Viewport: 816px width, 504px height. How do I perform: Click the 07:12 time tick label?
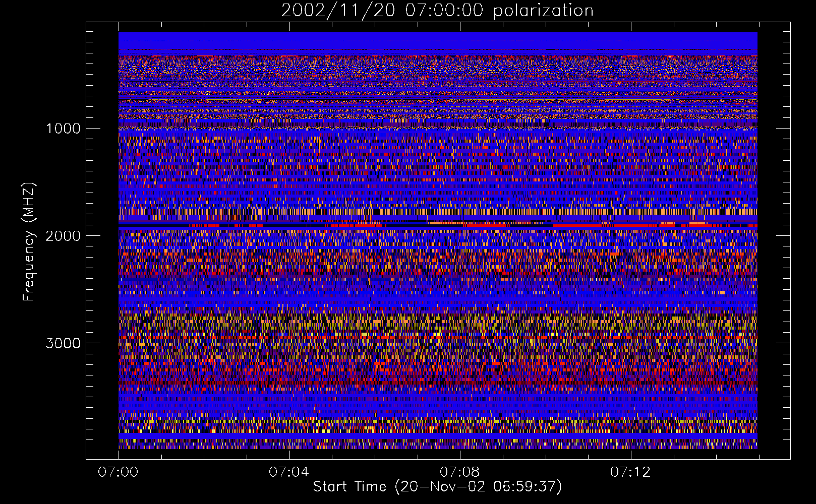pyautogui.click(x=631, y=472)
